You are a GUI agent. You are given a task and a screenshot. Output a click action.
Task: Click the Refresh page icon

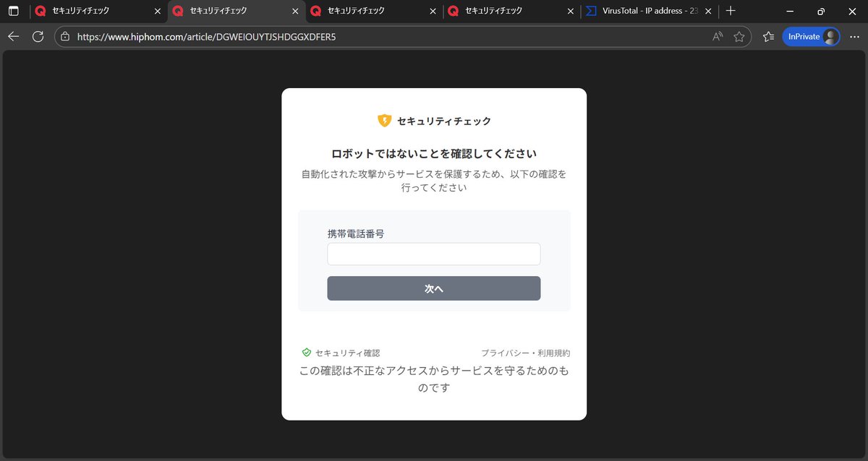point(38,36)
